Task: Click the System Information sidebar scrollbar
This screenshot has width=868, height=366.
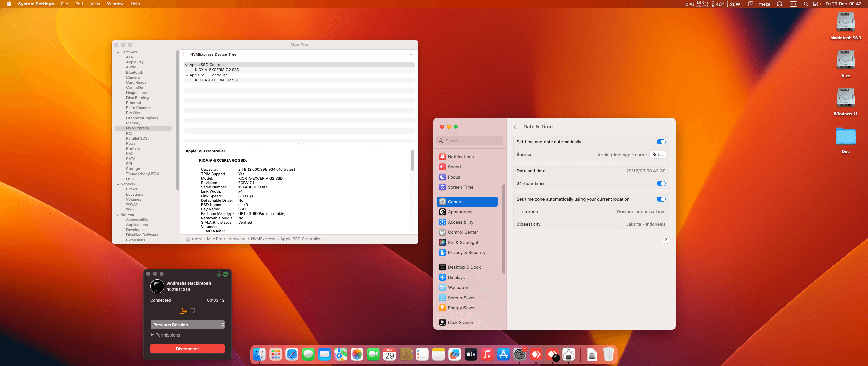Action: [x=178, y=120]
